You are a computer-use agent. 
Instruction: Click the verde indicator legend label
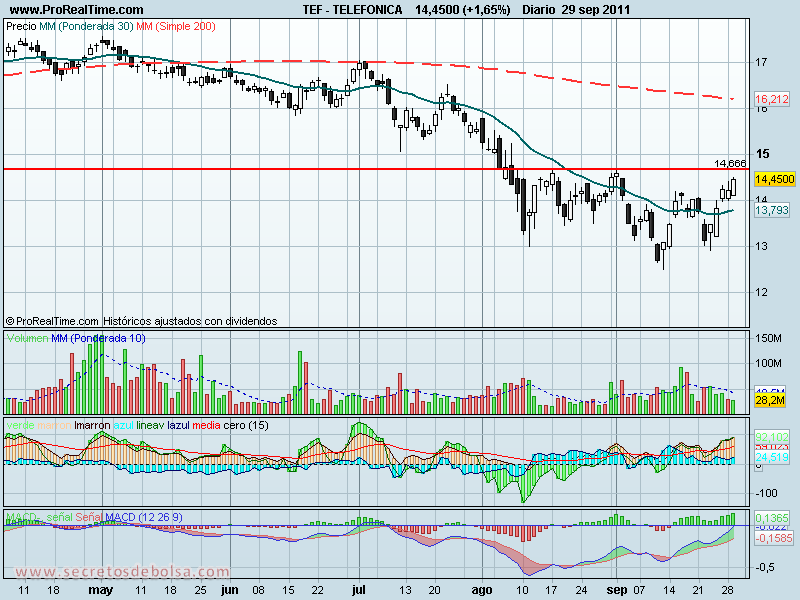click(x=20, y=426)
